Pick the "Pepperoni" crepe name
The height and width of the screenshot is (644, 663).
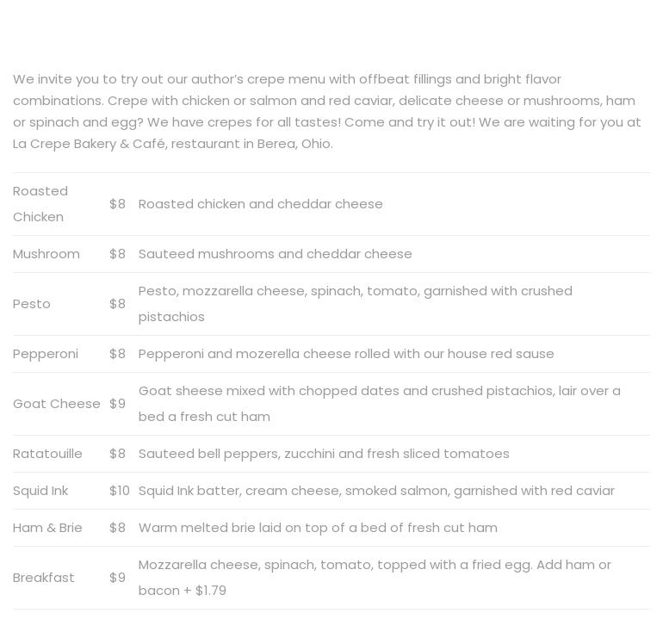click(x=46, y=354)
